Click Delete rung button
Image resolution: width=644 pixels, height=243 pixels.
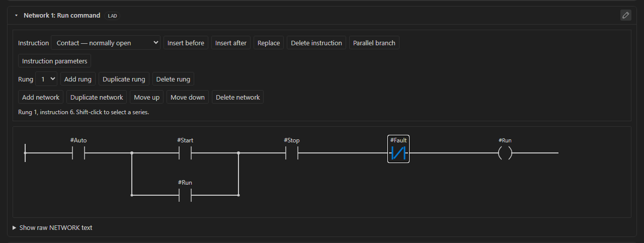173,79
